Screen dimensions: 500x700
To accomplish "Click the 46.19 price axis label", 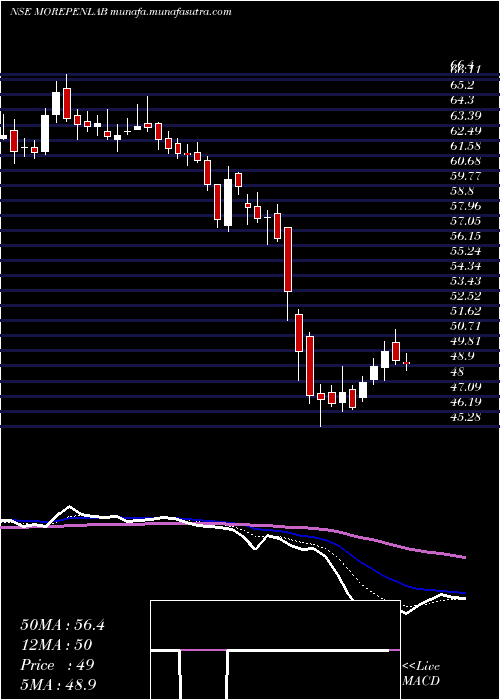I will click(x=465, y=402).
